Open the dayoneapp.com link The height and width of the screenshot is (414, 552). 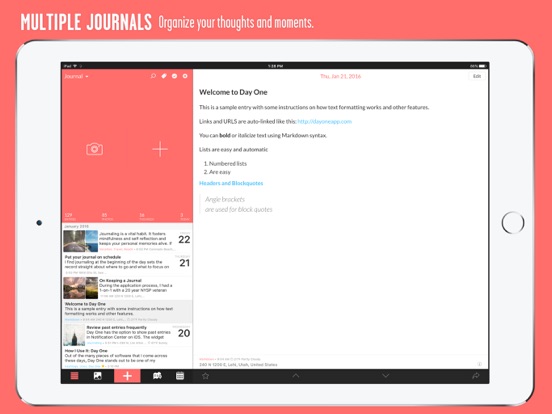325,121
